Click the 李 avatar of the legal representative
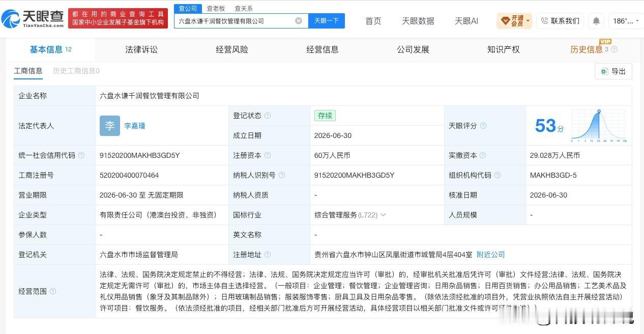Screen dimensions: 644x334 [110, 126]
